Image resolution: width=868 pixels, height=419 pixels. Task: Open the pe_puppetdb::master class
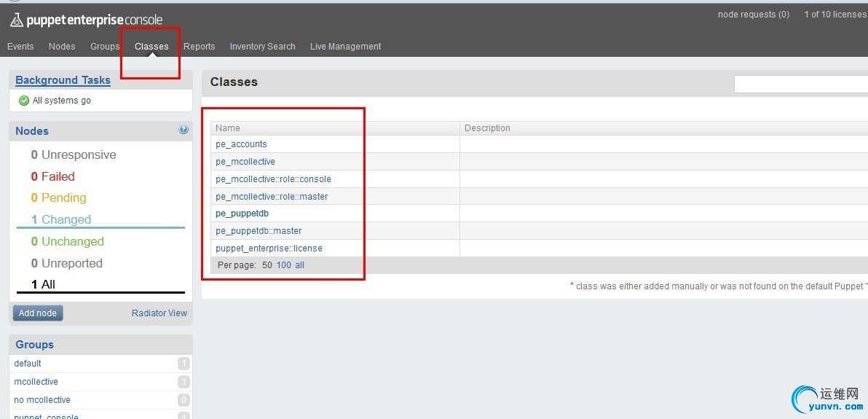tap(259, 230)
